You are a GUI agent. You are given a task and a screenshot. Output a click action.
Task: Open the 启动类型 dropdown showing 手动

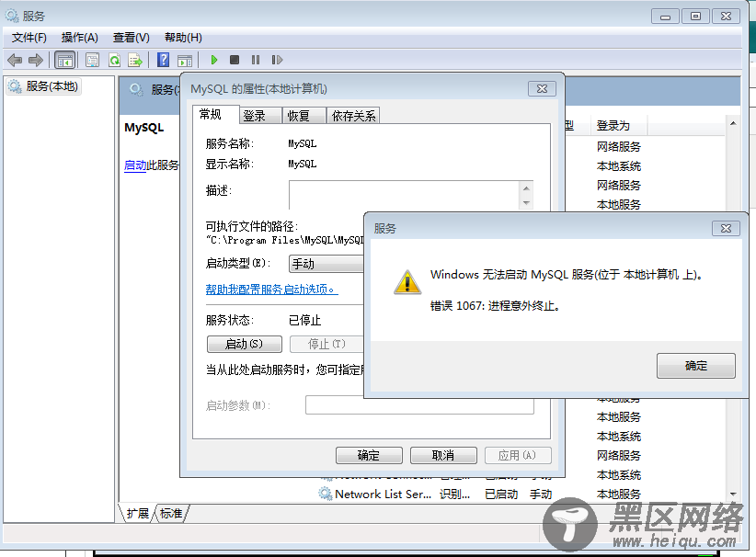click(326, 264)
